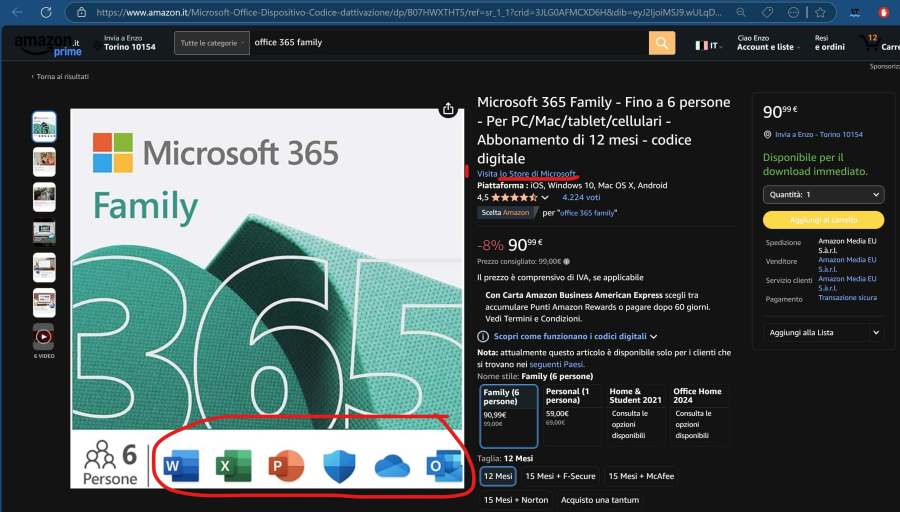Play the product video thumbnail
The width and height of the screenshot is (900, 512).
44,336
